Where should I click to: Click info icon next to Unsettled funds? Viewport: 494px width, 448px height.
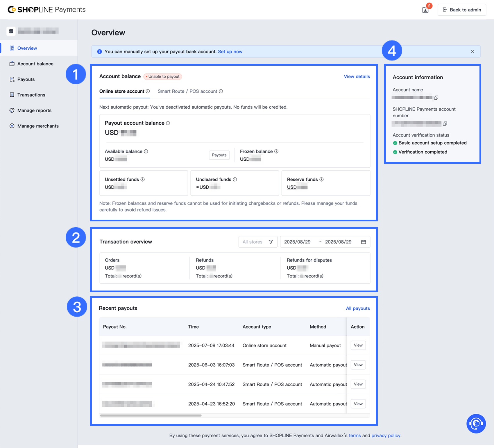143,180
